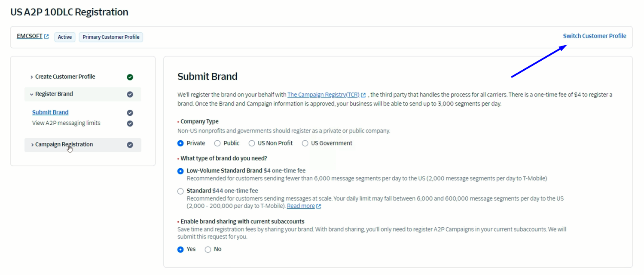Screen dimensions: 644x275
Task: Choose No for brand sharing with subaccounts
Action: tap(208, 250)
